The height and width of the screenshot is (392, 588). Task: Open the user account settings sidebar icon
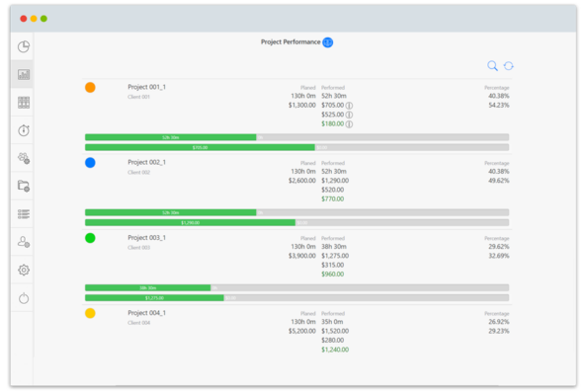[24, 242]
